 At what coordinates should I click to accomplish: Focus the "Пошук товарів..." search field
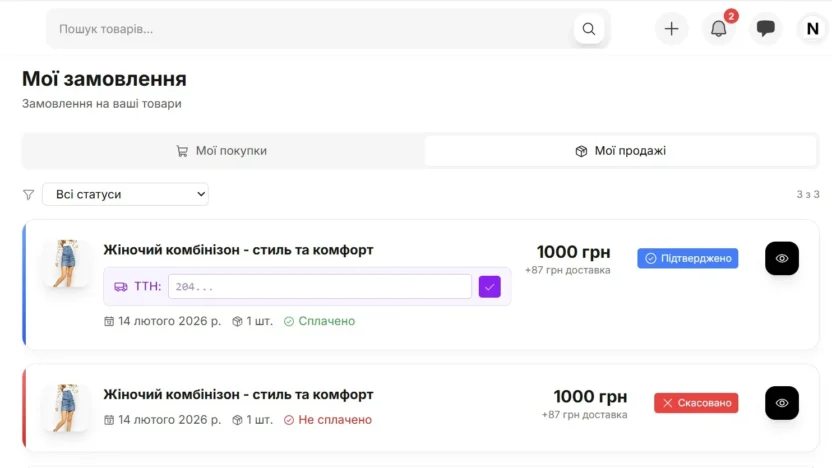pos(310,29)
